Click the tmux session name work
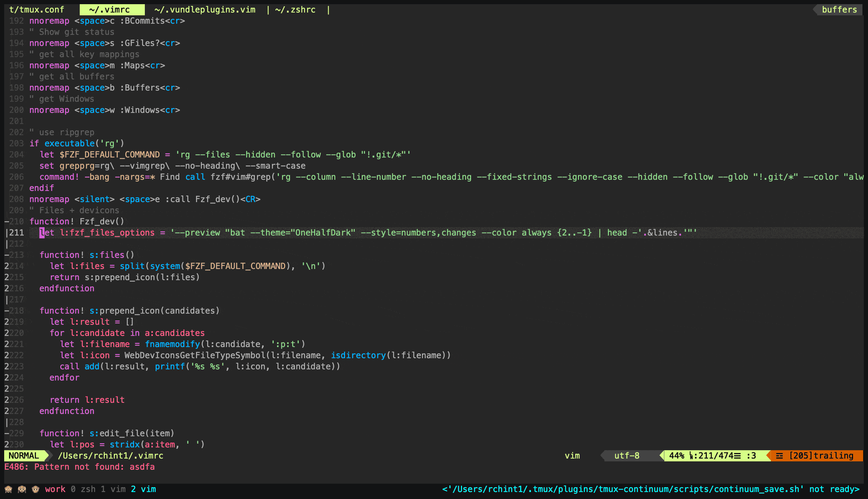The image size is (868, 499). point(55,489)
